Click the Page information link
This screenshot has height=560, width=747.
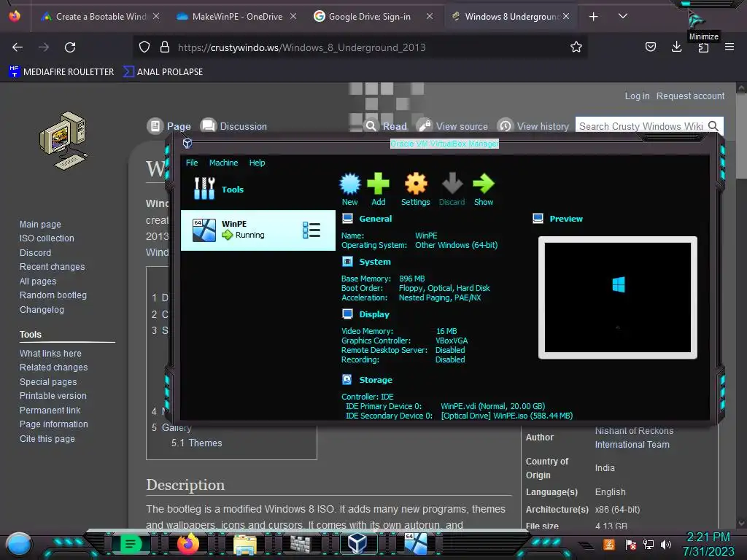coord(53,424)
